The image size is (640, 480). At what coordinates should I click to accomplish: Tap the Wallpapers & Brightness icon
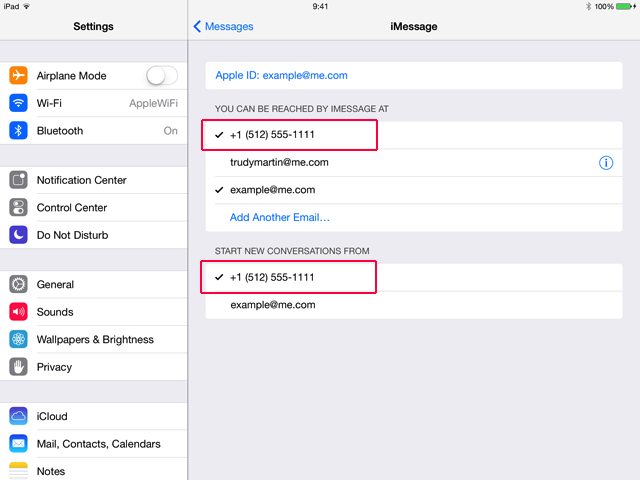point(18,339)
